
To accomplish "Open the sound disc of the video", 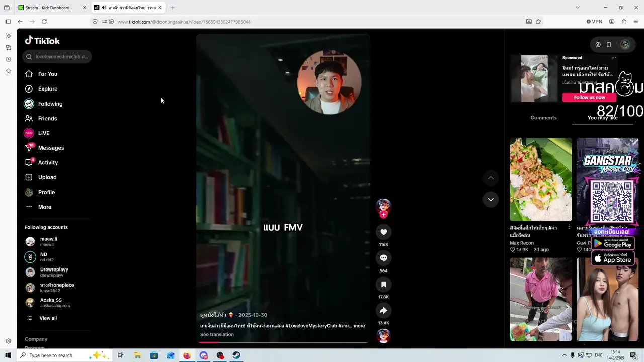I will point(383,335).
